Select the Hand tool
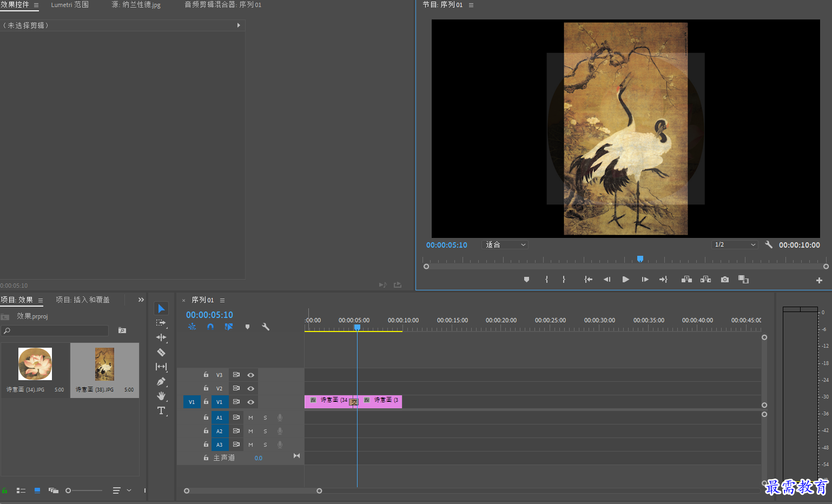 161,396
